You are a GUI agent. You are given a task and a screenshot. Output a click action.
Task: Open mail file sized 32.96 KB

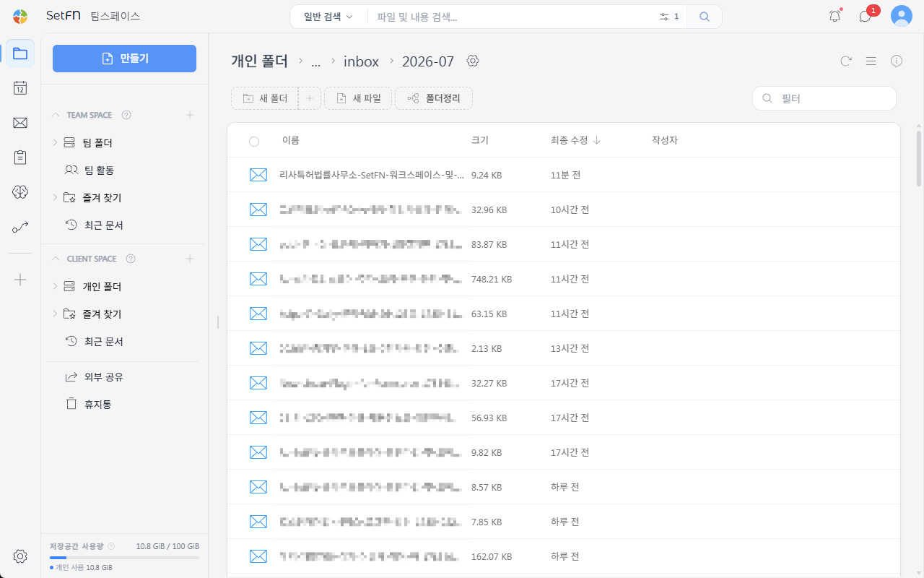click(x=563, y=210)
